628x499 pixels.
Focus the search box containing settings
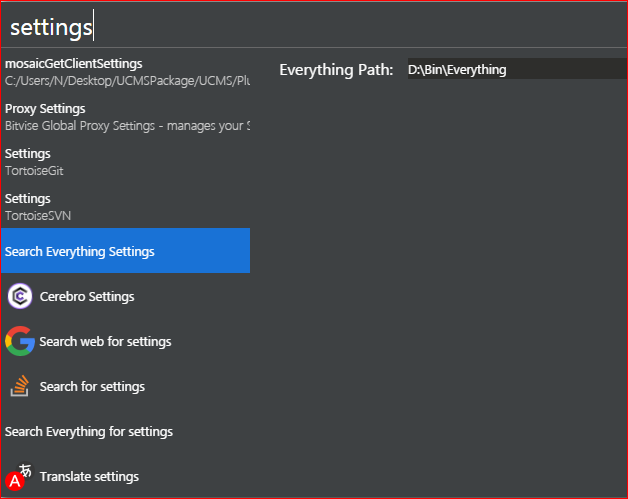(314, 26)
